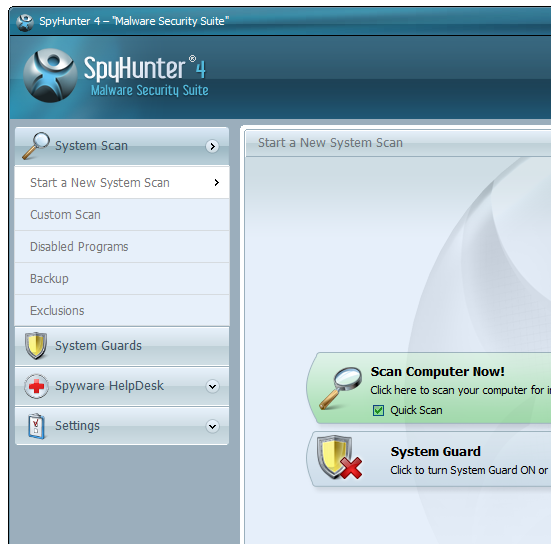Toggle the Quick Scan checkbox
The image size is (551, 544).
(x=378, y=410)
